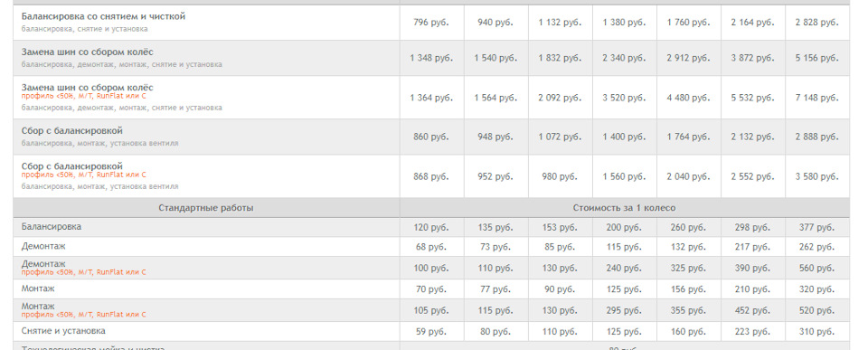Click 'Снятие и установка' row label
Viewport: 868px width, 350px height.
pos(63,331)
